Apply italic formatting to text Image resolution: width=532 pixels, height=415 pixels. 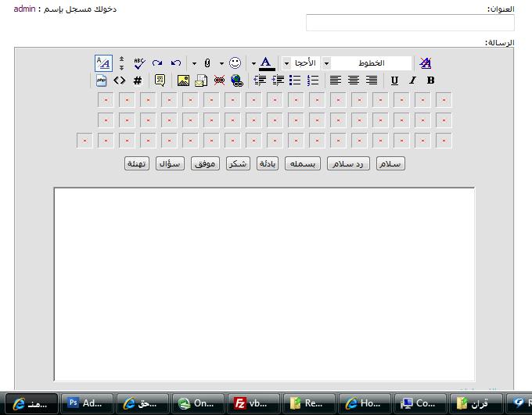pyautogui.click(x=412, y=80)
